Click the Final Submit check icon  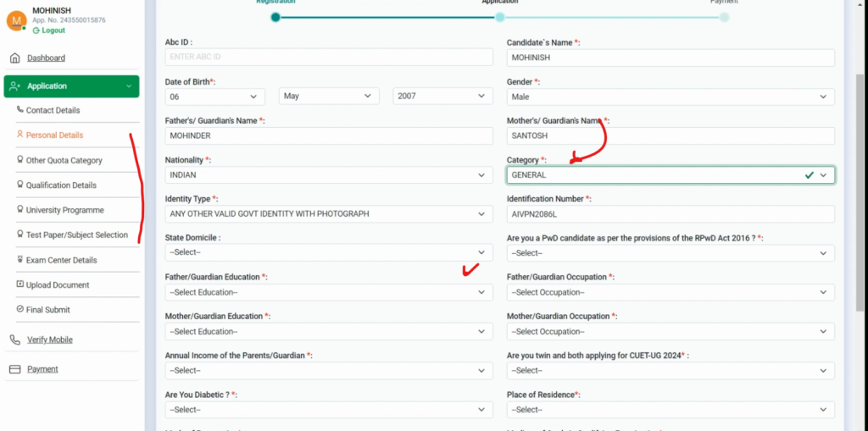coord(20,310)
